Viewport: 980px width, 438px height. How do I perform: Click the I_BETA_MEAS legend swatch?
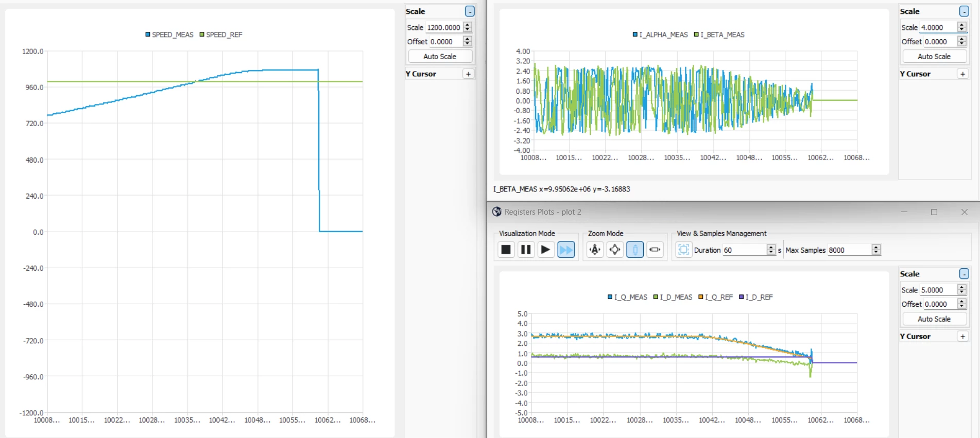point(696,34)
